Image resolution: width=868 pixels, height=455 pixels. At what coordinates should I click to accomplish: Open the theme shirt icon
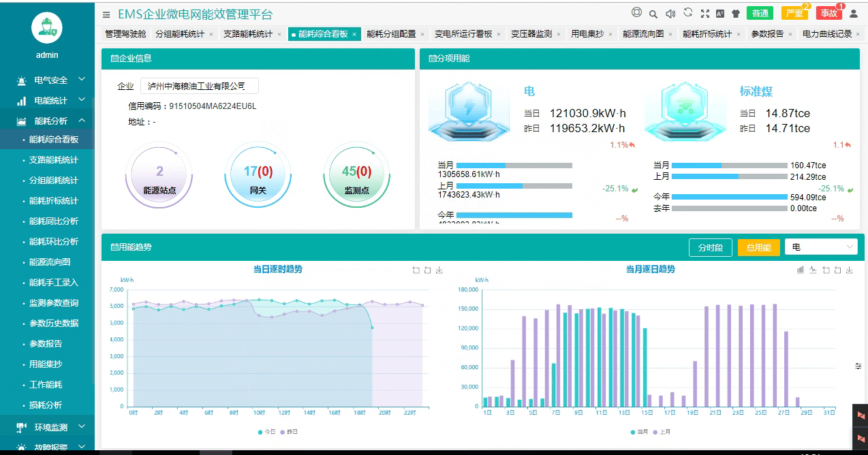736,14
